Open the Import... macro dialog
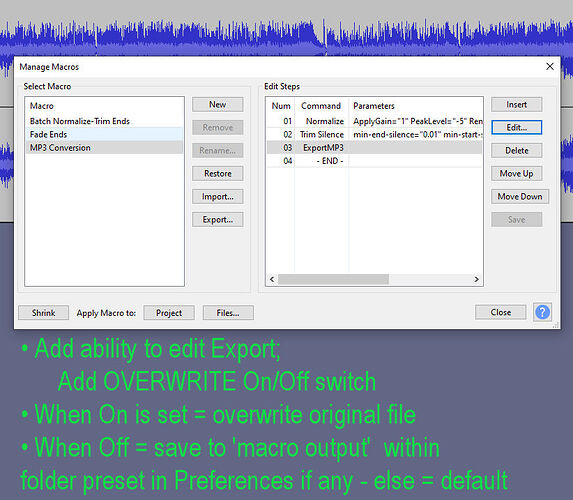Screen dimensions: 573x500 217,197
